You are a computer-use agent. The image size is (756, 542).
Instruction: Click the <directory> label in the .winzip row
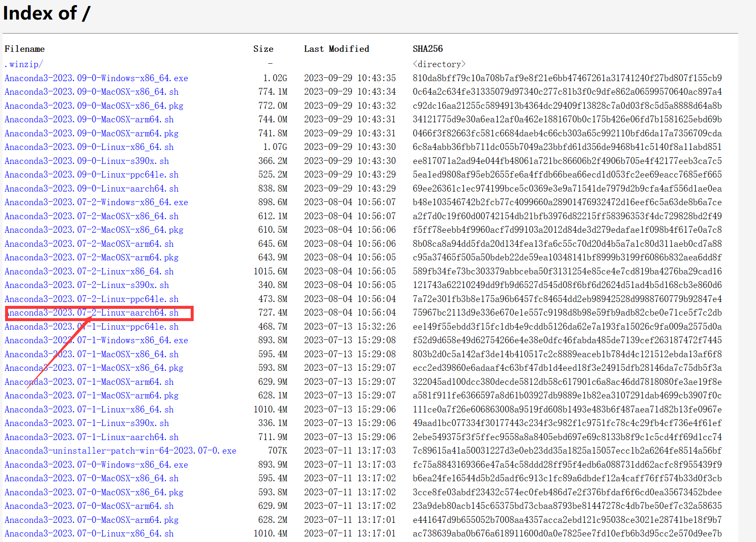(x=439, y=64)
